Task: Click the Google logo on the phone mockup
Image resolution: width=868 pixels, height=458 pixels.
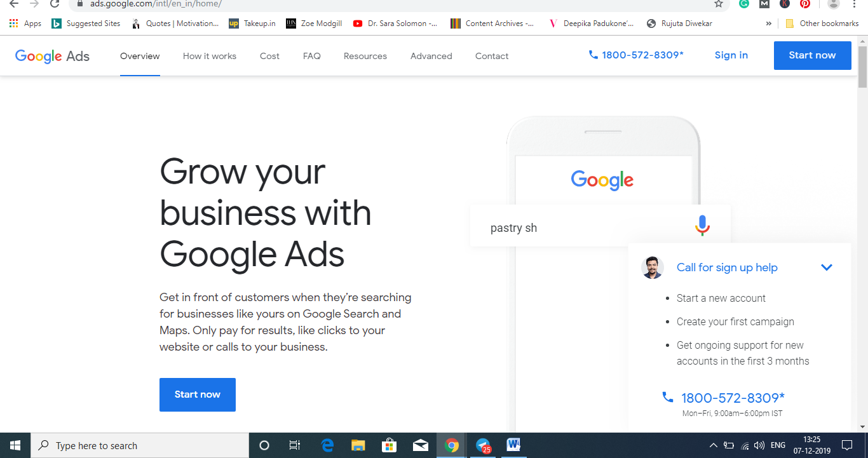Action: pyautogui.click(x=602, y=180)
